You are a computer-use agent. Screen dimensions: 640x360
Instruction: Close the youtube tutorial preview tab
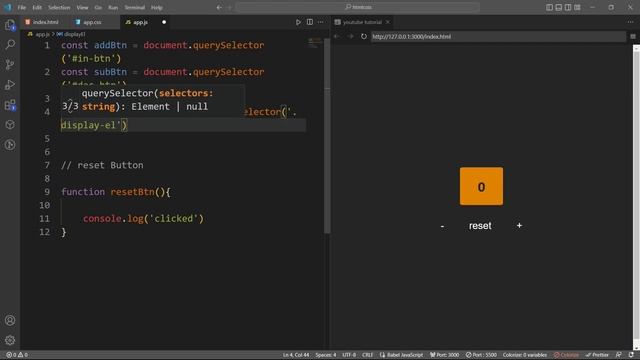click(x=388, y=22)
